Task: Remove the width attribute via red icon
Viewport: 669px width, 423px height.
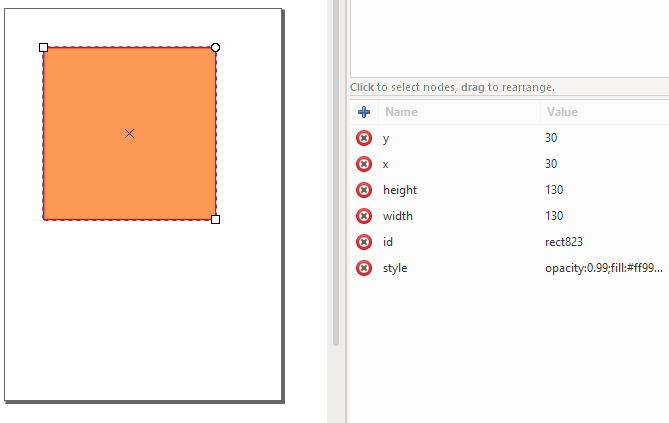Action: (x=364, y=216)
